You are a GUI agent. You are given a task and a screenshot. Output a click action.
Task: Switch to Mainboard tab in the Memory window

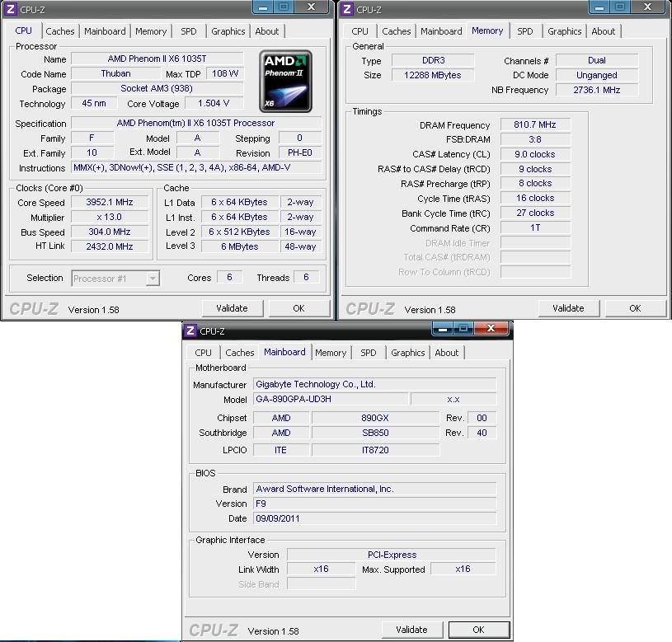pyautogui.click(x=441, y=31)
